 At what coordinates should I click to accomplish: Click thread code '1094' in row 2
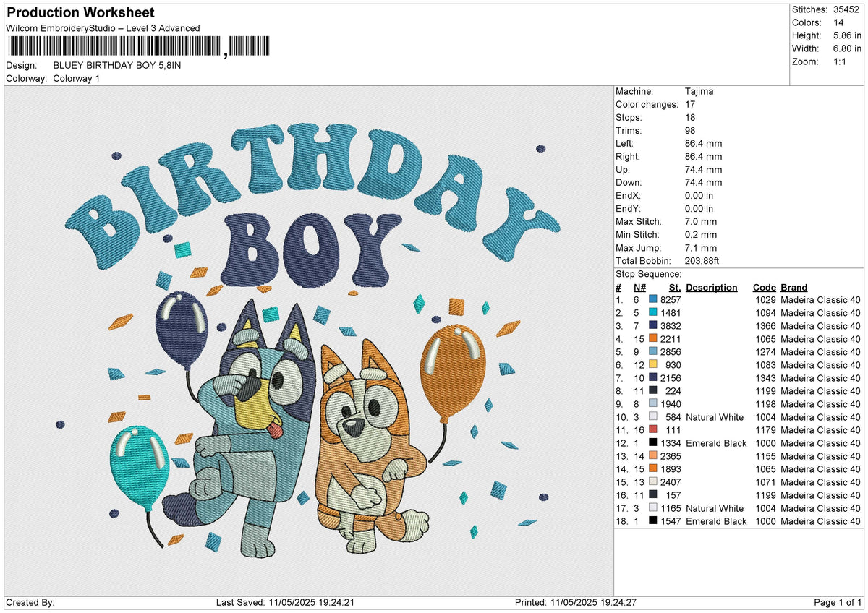[765, 312]
